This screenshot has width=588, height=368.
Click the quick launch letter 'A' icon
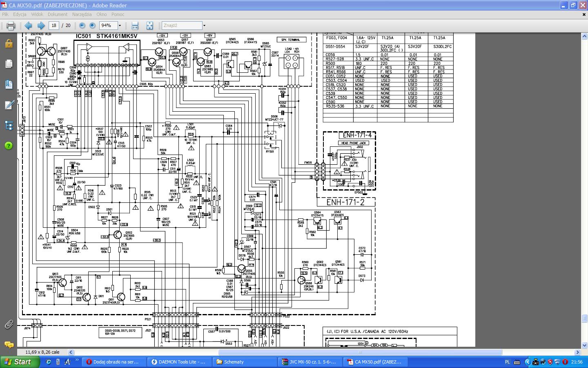click(67, 362)
